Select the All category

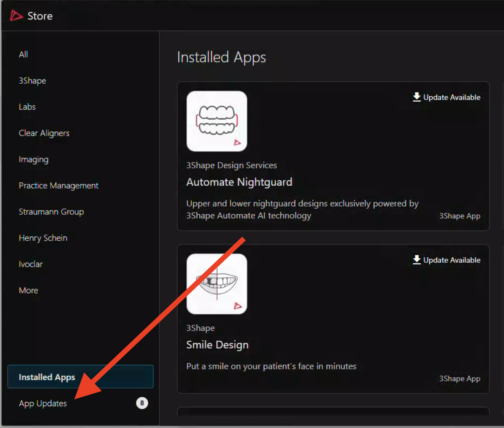pyautogui.click(x=24, y=54)
